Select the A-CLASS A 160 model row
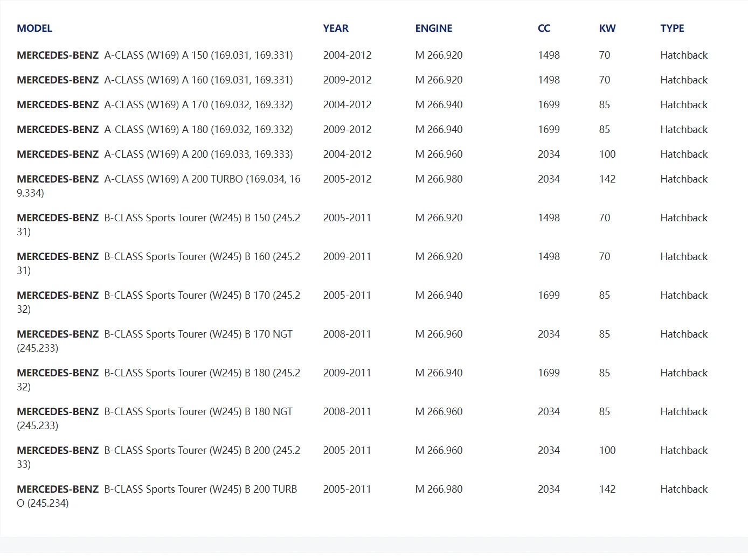Screen dimensions: 748x560 click(x=155, y=80)
